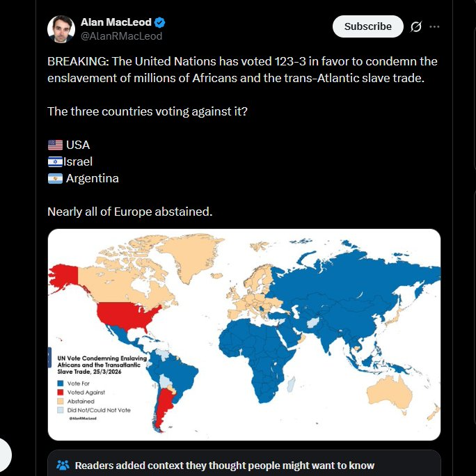Click the BREAKING tweet text
The height and width of the screenshot is (476, 476).
[242, 69]
